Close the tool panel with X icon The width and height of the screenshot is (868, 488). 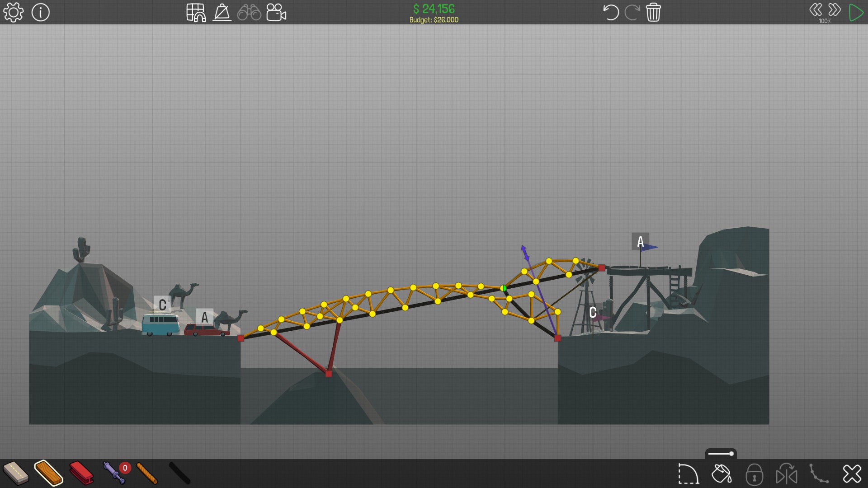coord(852,474)
